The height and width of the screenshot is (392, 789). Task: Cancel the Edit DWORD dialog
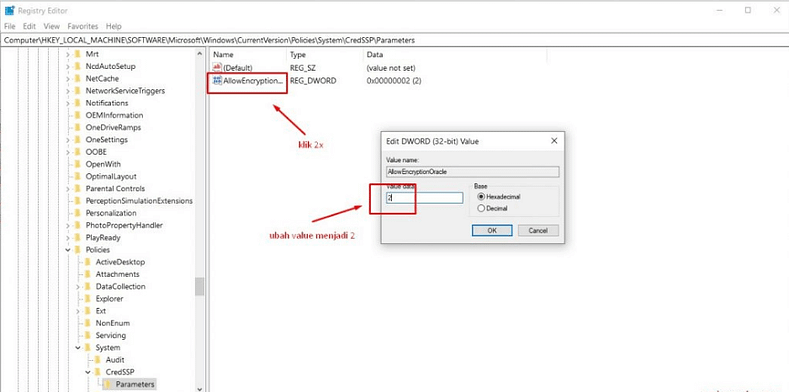(538, 230)
